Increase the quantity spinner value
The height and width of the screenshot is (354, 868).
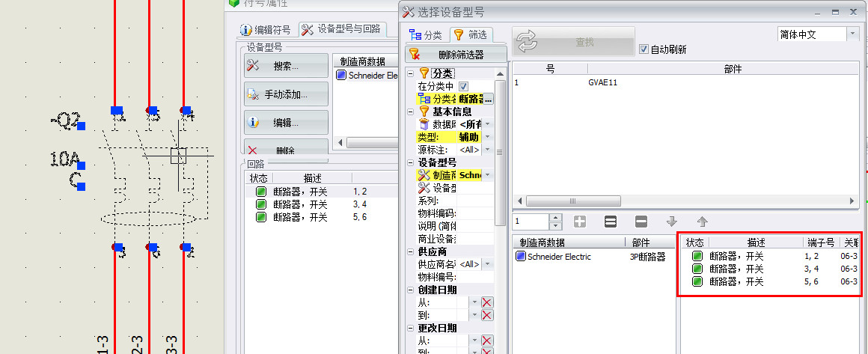click(554, 219)
